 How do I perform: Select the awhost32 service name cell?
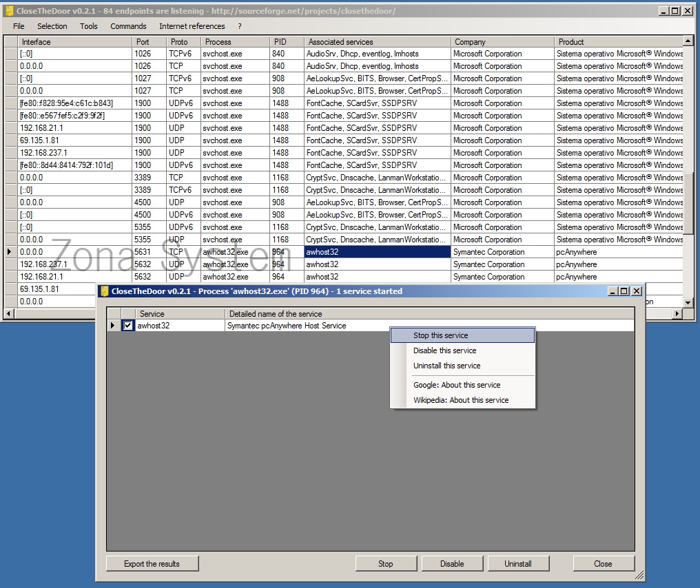pos(180,325)
